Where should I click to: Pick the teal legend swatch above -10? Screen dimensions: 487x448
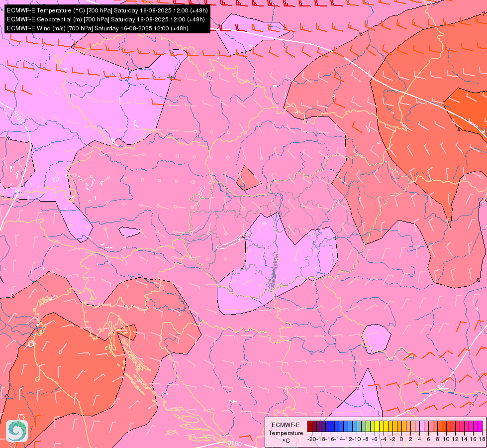tap(359, 426)
